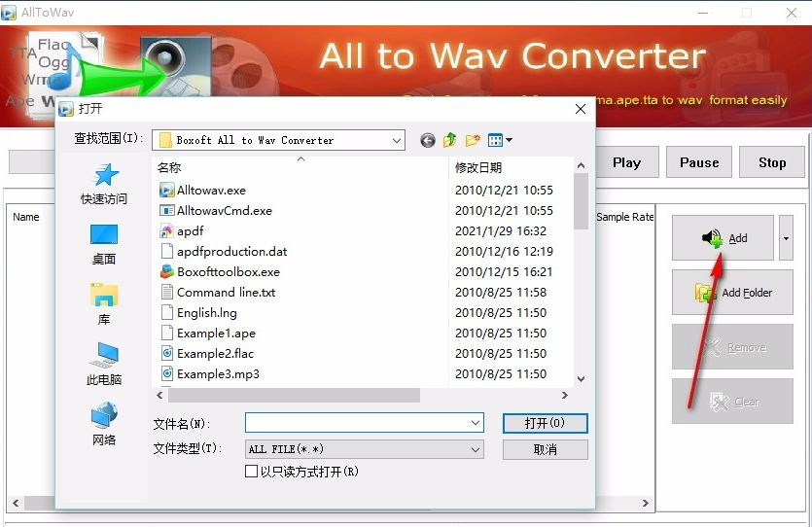The width and height of the screenshot is (812, 527).
Task: Open Libraries (库) in the sidebar
Action: tap(104, 304)
